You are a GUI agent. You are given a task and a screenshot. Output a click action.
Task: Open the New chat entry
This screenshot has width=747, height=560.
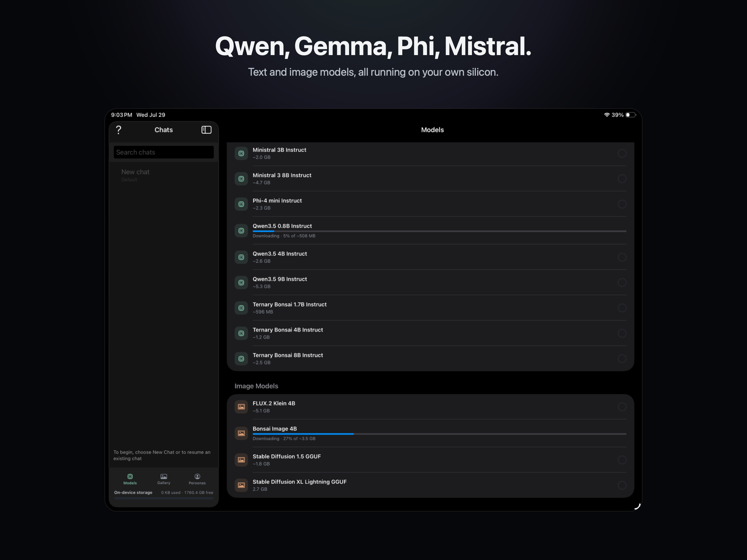pyautogui.click(x=164, y=175)
